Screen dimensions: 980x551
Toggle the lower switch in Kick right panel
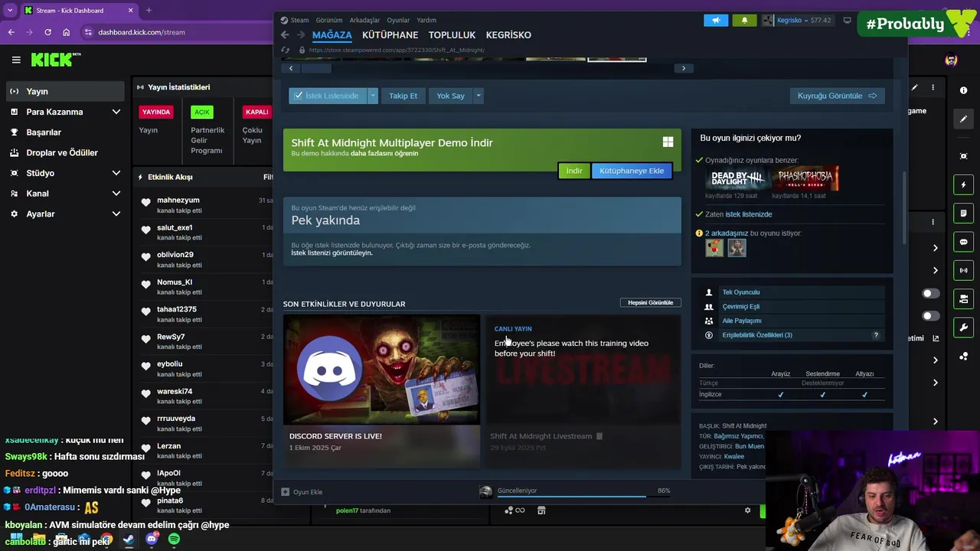point(931,316)
